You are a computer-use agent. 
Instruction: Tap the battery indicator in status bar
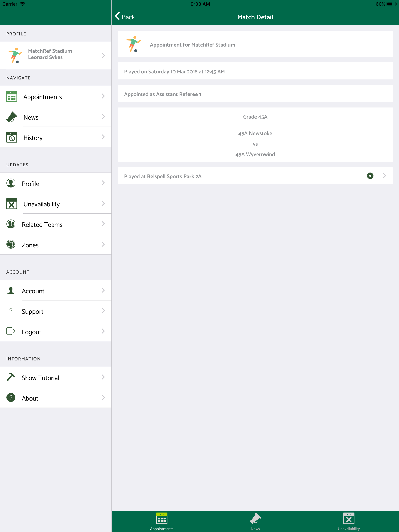[392, 4]
